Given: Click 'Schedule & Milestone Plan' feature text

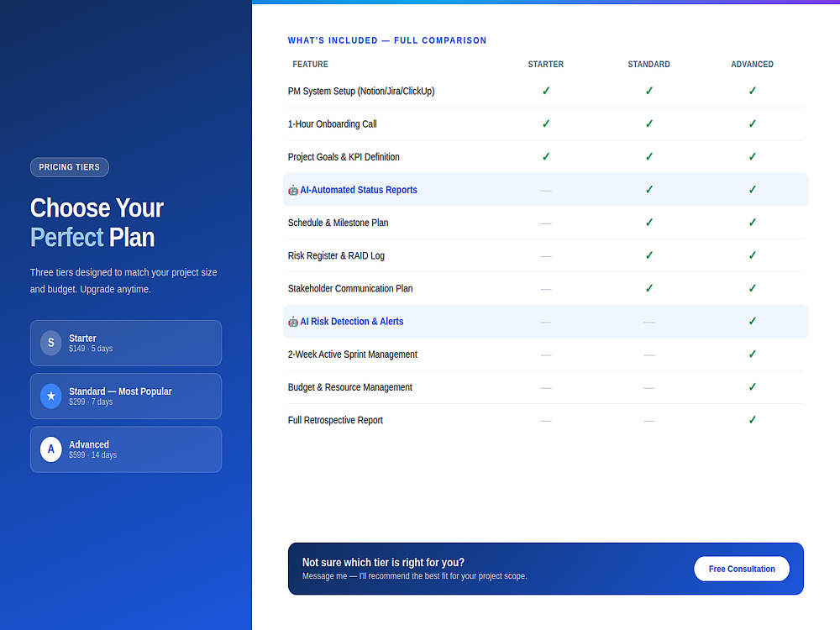Looking at the screenshot, I should click(x=338, y=223).
